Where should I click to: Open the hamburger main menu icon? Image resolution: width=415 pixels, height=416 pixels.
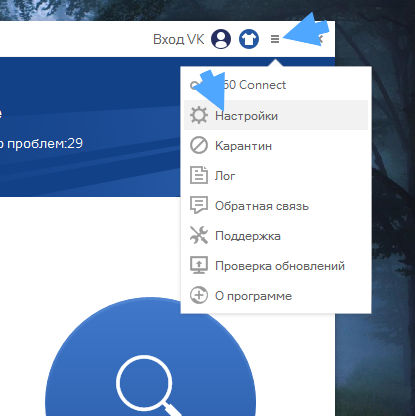[275, 39]
